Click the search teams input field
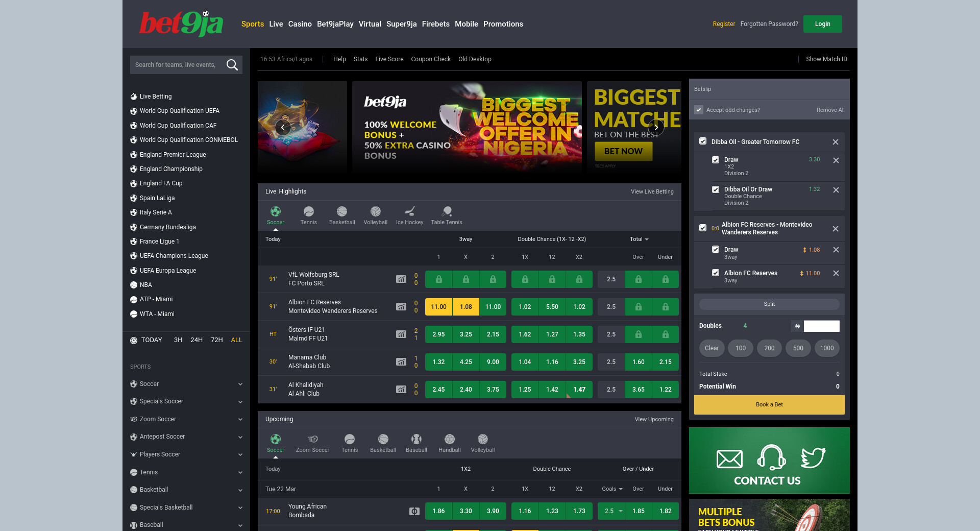This screenshot has height=531, width=980. [176, 65]
